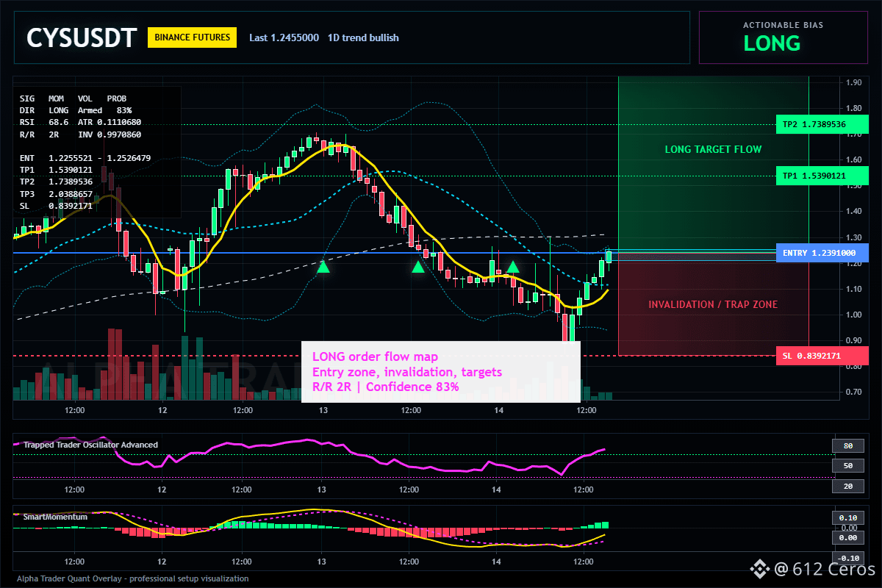Click the 12 date label on oscillator panel axis
This screenshot has width=882, height=588.
(162, 489)
